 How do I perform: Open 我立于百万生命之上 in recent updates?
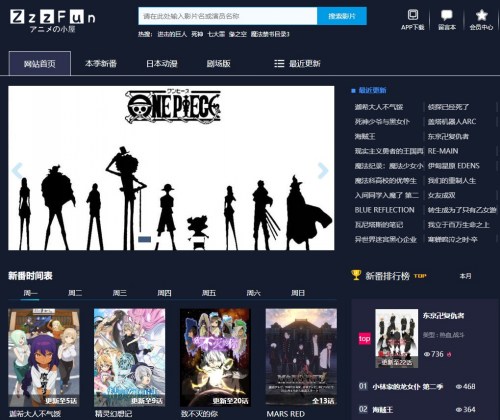coord(459,225)
